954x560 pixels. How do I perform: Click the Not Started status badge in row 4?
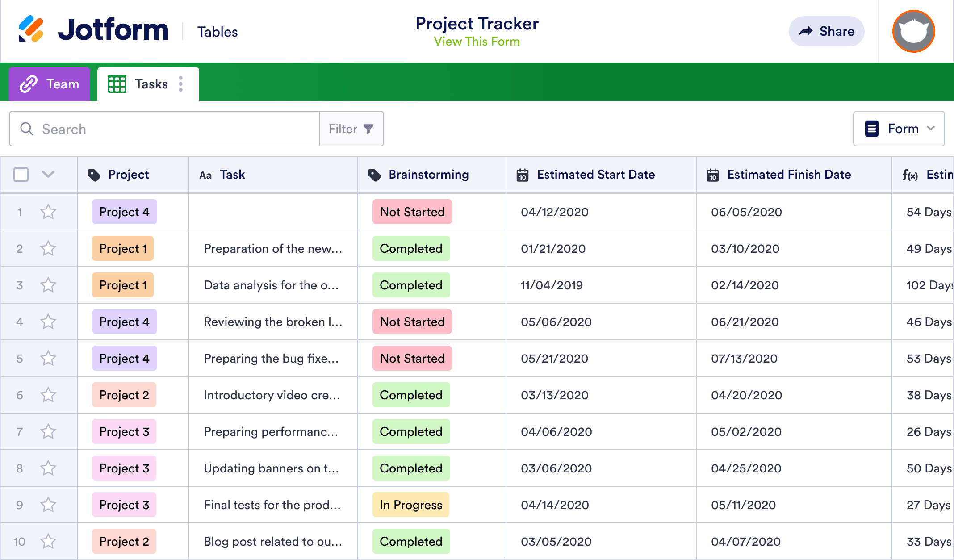click(x=411, y=322)
